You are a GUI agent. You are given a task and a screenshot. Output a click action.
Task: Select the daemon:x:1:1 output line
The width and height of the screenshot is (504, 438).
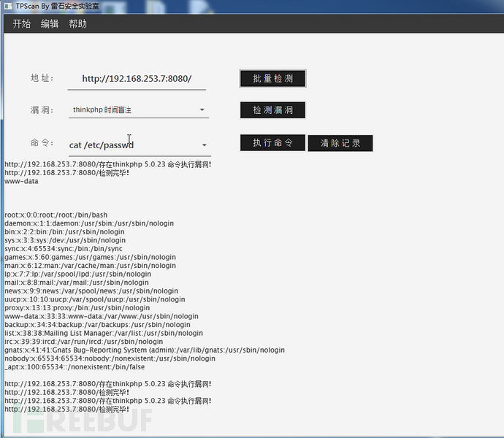[89, 223]
